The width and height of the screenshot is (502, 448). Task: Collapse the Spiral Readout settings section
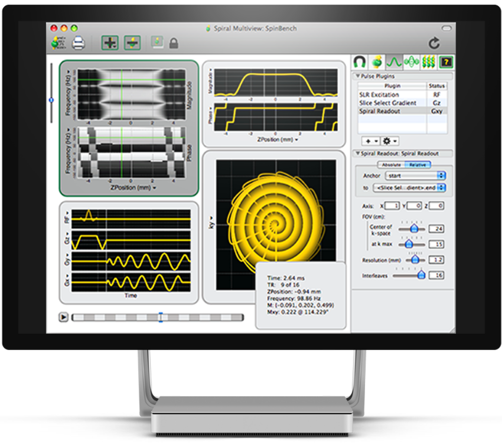tap(357, 153)
